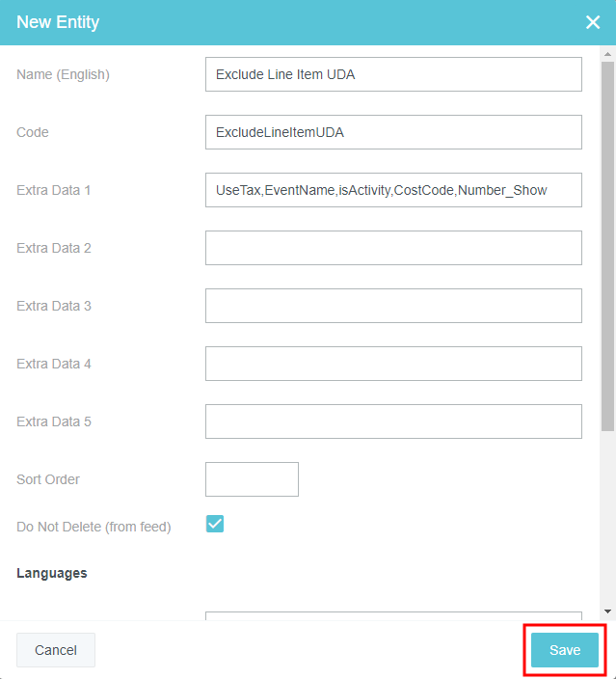Click the Do Not Delete (from feed) label
The height and width of the screenshot is (679, 616).
tap(94, 527)
